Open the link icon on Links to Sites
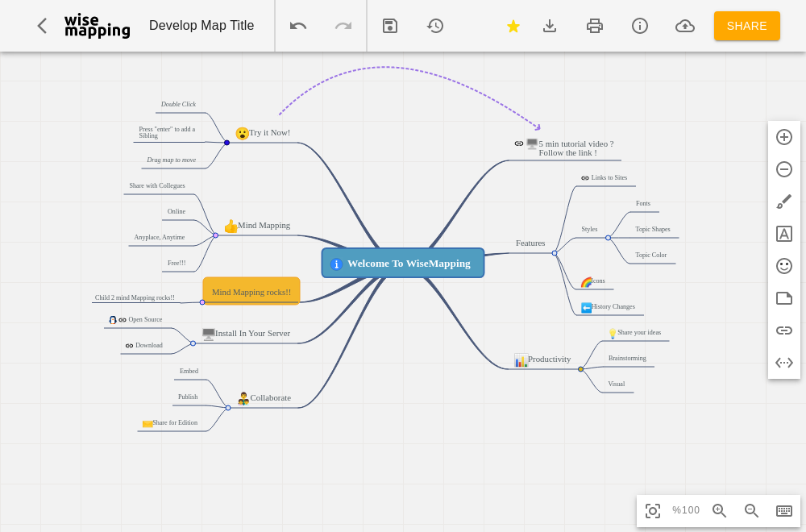The width and height of the screenshot is (806, 532). point(585,178)
